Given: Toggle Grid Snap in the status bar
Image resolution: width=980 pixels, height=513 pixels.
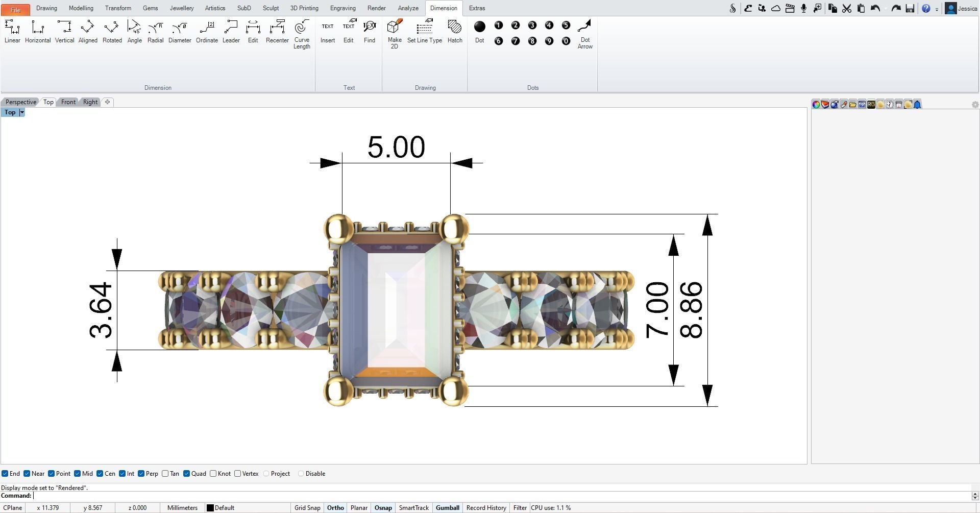Looking at the screenshot, I should point(307,508).
